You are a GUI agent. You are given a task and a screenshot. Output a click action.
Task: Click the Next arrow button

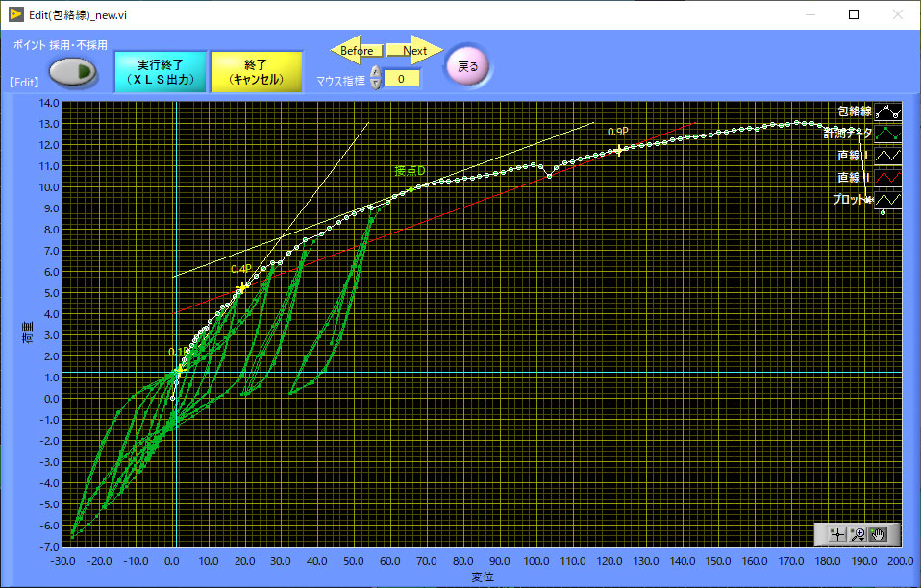point(415,51)
